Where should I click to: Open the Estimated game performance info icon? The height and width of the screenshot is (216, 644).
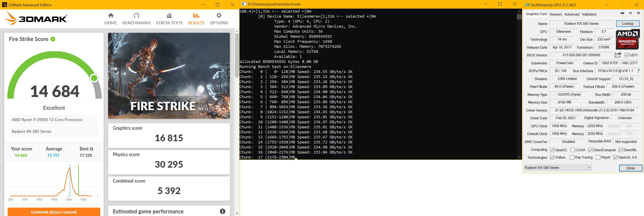(x=222, y=211)
